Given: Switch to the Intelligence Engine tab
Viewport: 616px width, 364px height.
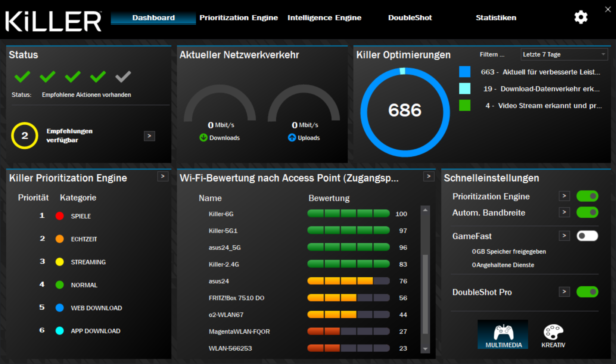Looking at the screenshot, I should pos(324,18).
